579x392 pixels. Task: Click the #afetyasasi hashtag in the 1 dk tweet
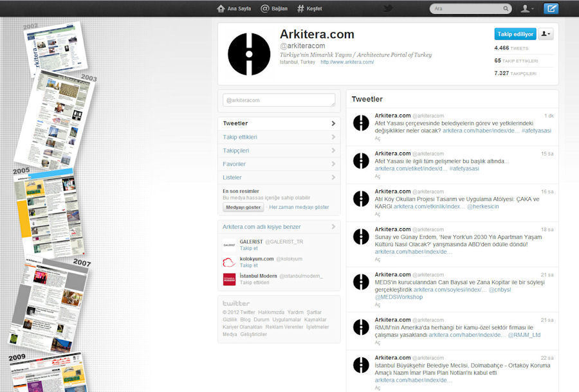pos(536,130)
